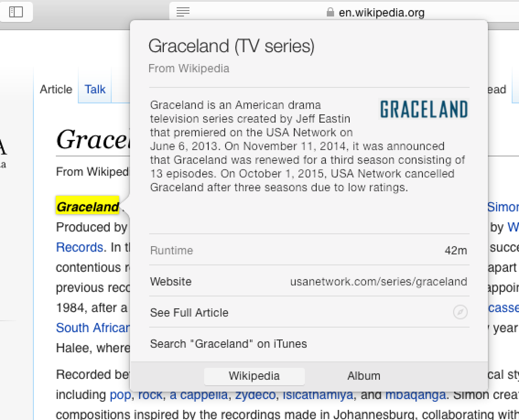Image resolution: width=519 pixels, height=420 pixels.
Task: Select the Wikipedia tab in popup
Action: coord(254,376)
